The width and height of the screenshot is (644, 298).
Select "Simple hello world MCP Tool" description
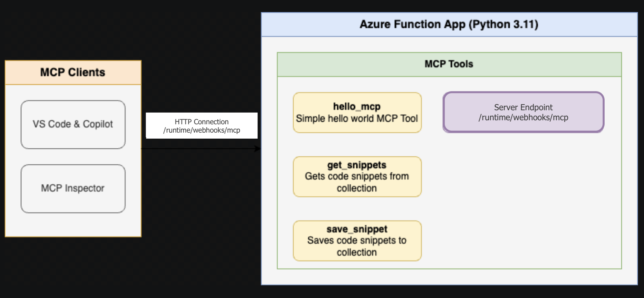[x=357, y=119]
